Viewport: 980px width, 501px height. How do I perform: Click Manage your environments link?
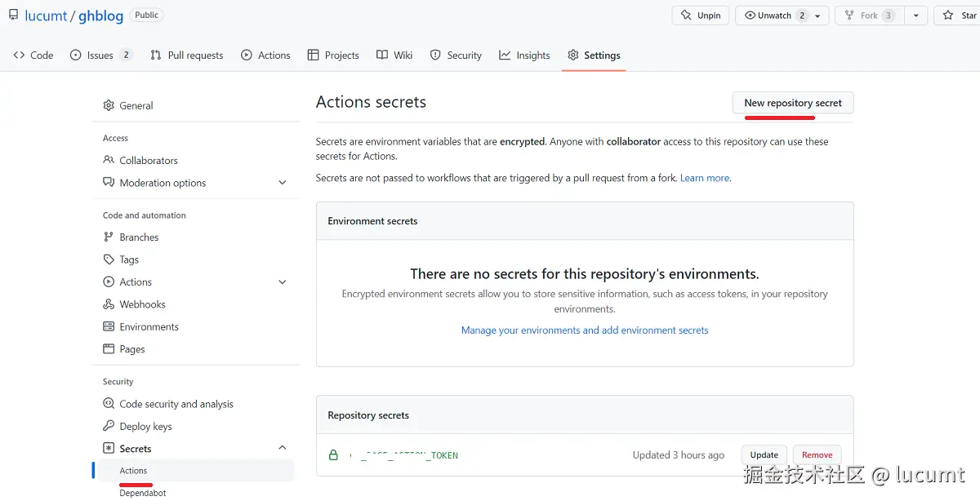point(585,330)
